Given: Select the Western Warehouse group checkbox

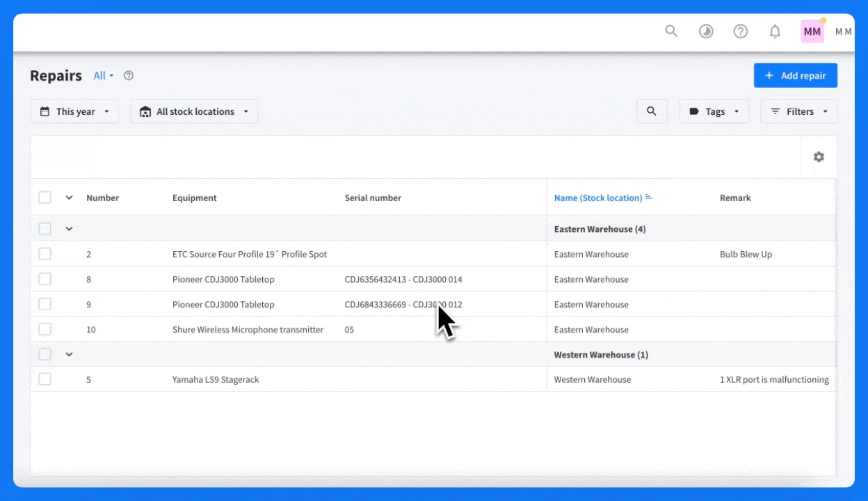Looking at the screenshot, I should pos(45,354).
